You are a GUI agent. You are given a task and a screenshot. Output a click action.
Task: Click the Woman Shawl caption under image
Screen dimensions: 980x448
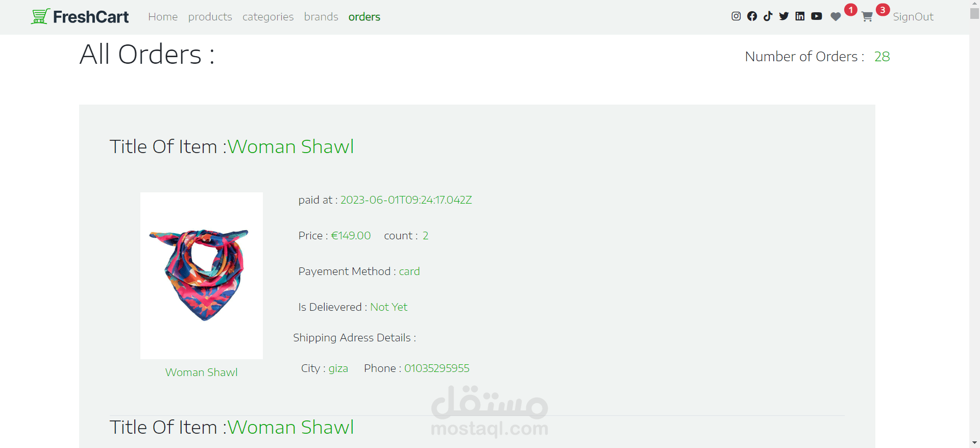coord(202,372)
